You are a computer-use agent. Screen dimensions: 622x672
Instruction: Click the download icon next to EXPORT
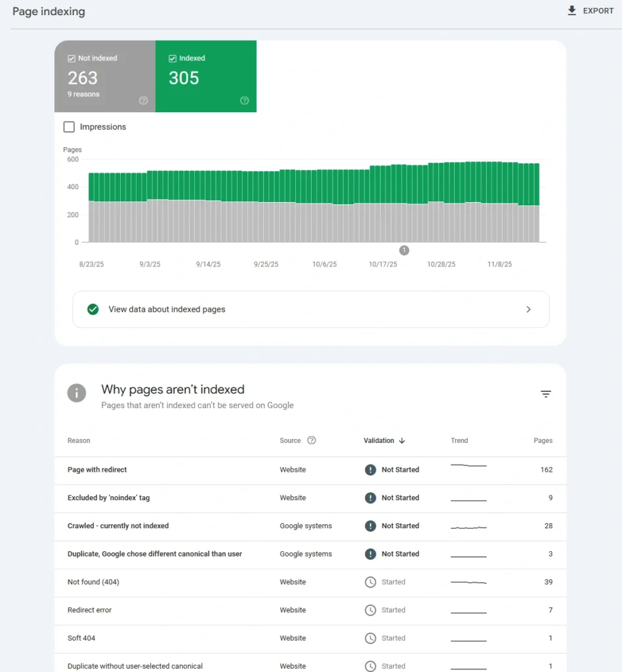pyautogui.click(x=573, y=10)
